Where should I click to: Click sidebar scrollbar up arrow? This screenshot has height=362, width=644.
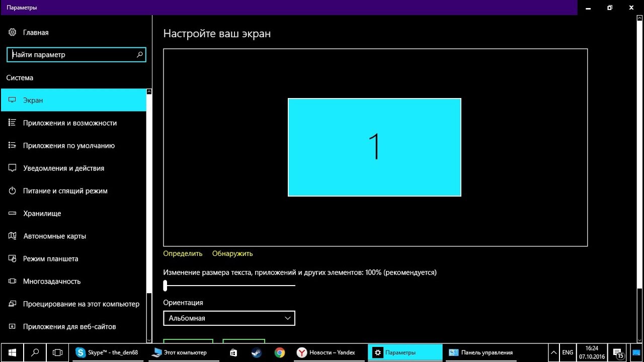(149, 92)
